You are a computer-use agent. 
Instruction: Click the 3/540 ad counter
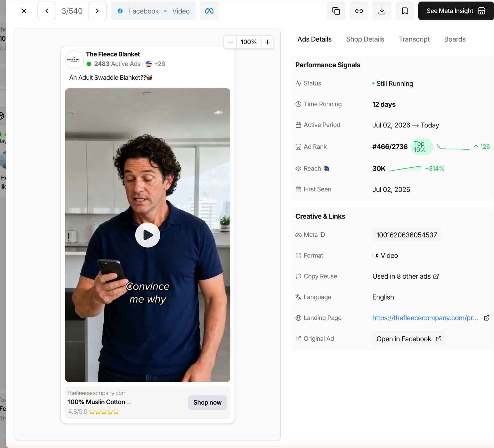coord(72,11)
